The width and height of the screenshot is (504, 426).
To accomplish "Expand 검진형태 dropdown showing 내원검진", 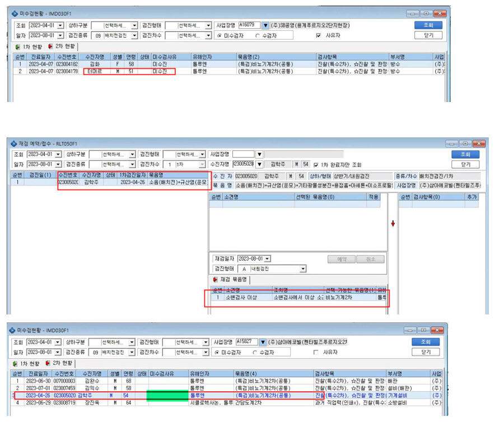I will click(x=303, y=268).
